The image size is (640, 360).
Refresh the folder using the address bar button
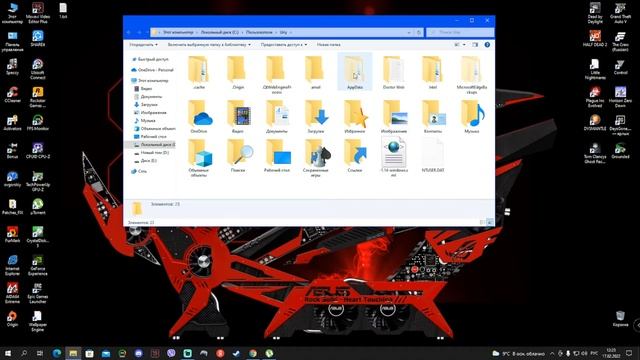tap(418, 32)
